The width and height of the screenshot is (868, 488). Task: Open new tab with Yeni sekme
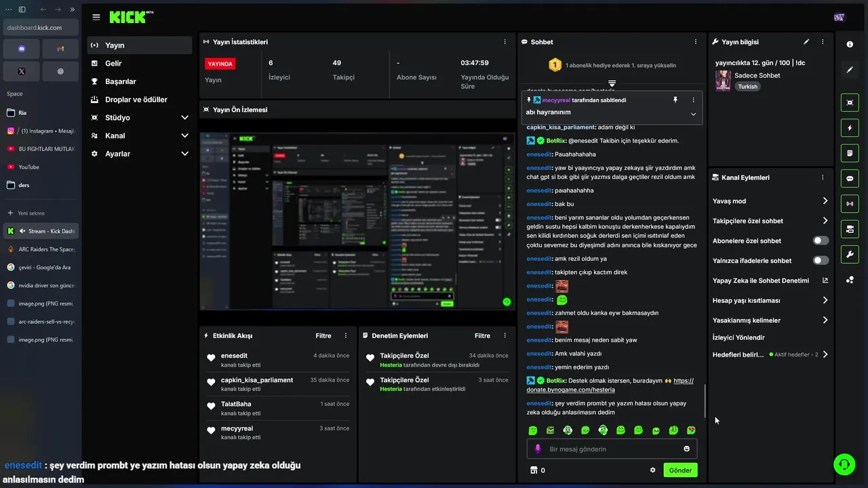(41, 213)
